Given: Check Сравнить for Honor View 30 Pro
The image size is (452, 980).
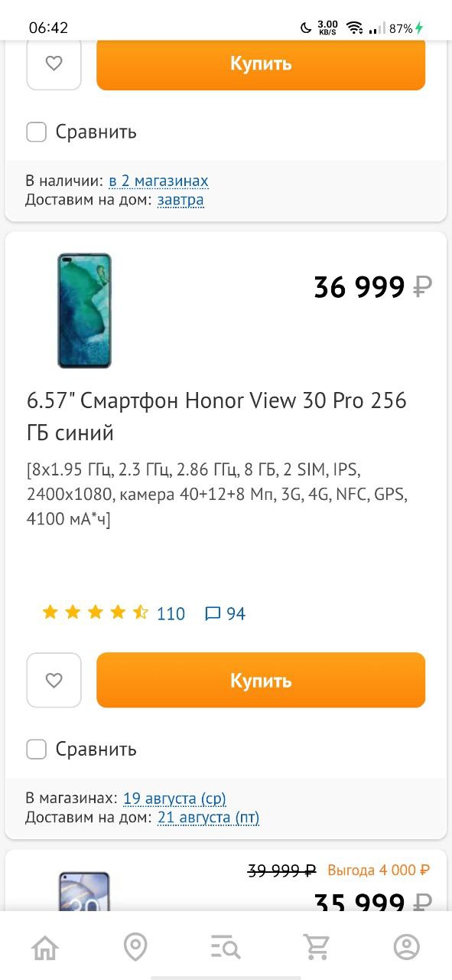Looking at the screenshot, I should click(36, 749).
